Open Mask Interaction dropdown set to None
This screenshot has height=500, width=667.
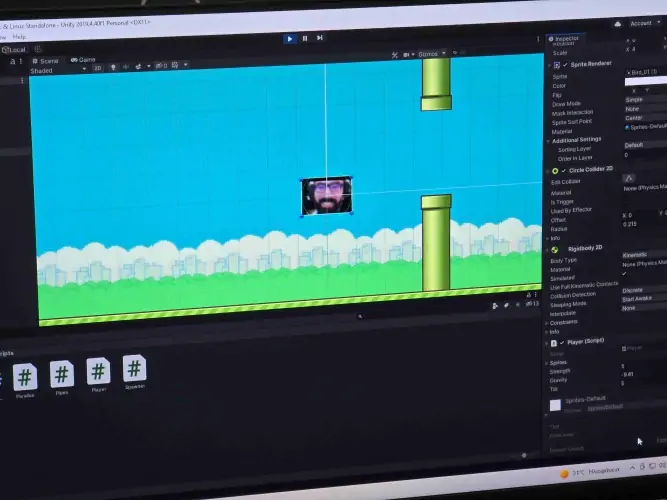[646, 109]
